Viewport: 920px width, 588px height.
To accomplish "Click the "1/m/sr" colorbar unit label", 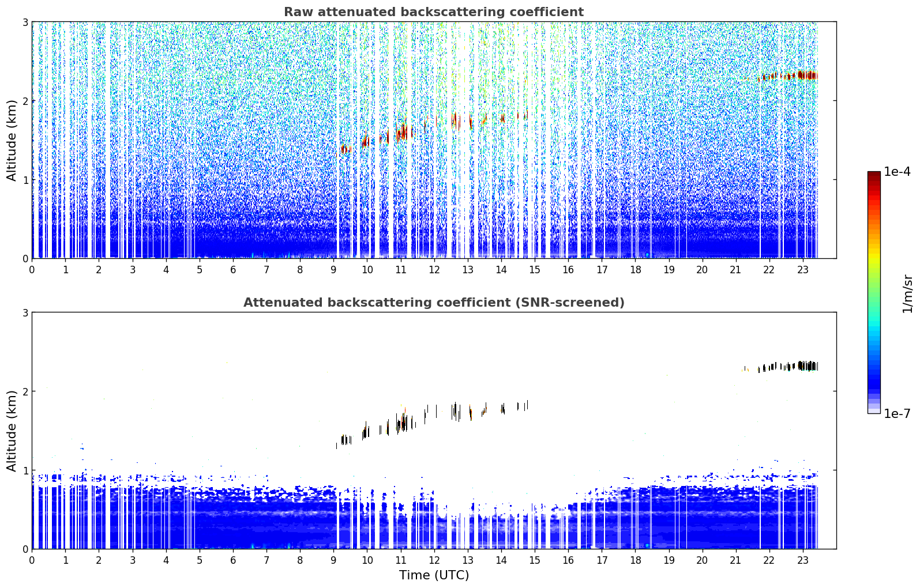I will coord(907,293).
